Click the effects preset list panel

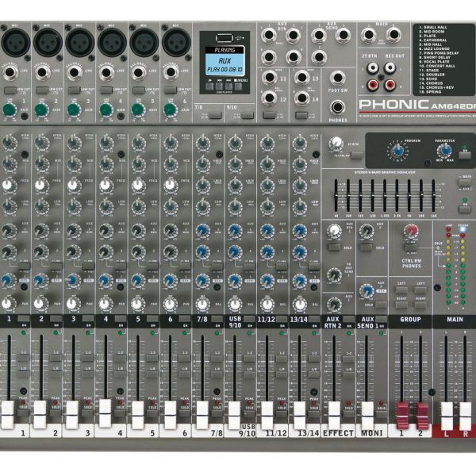click(443, 59)
